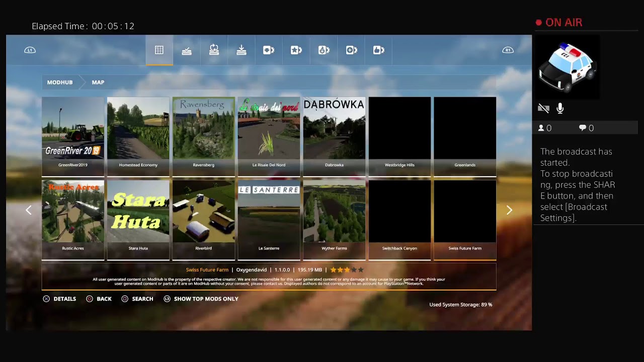Viewport: 644px width, 362px height.
Task: Click the three-star rating of Swiss Future Farm
Action: 347,270
